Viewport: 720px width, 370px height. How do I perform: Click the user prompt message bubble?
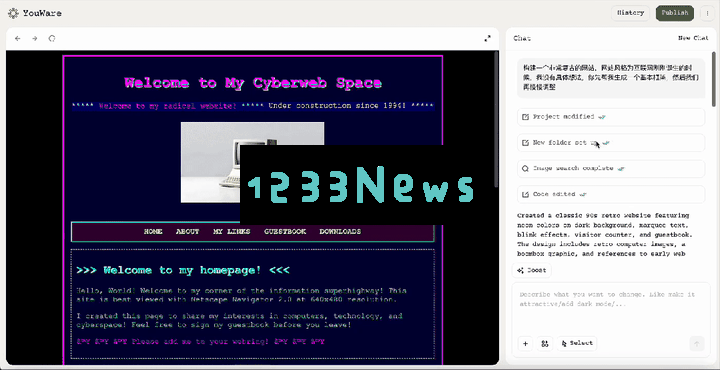pyautogui.click(x=611, y=78)
